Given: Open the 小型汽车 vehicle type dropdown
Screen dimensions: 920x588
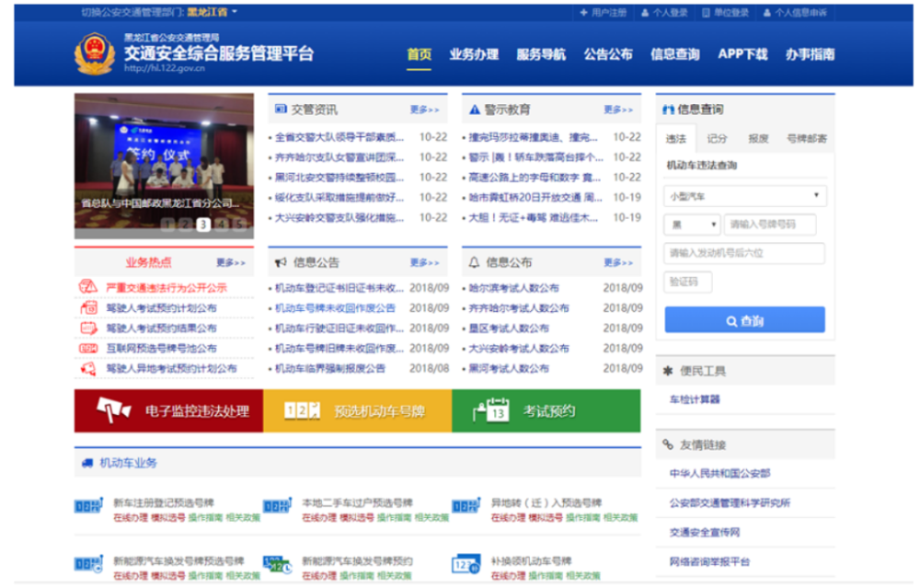Looking at the screenshot, I should 745,196.
